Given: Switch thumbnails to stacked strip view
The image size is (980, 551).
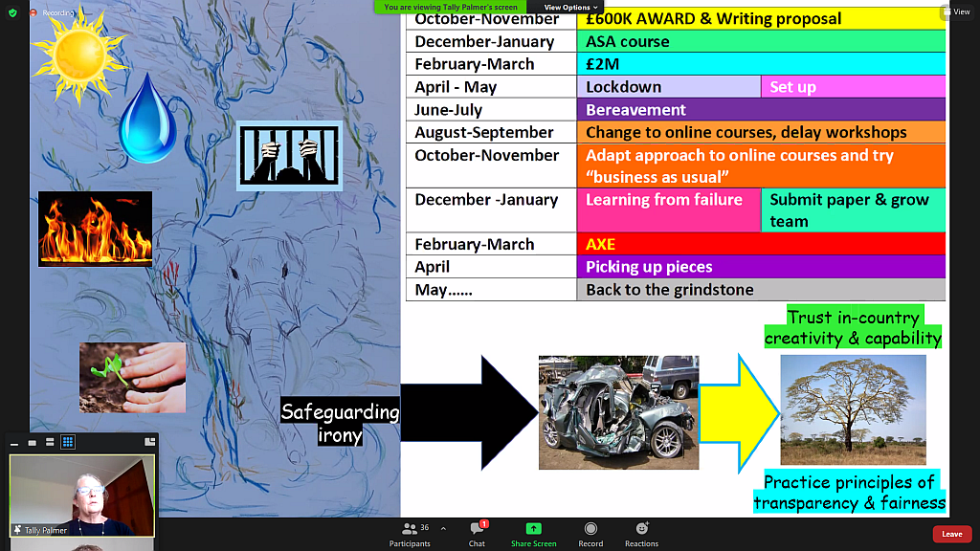Looking at the screenshot, I should tap(50, 443).
